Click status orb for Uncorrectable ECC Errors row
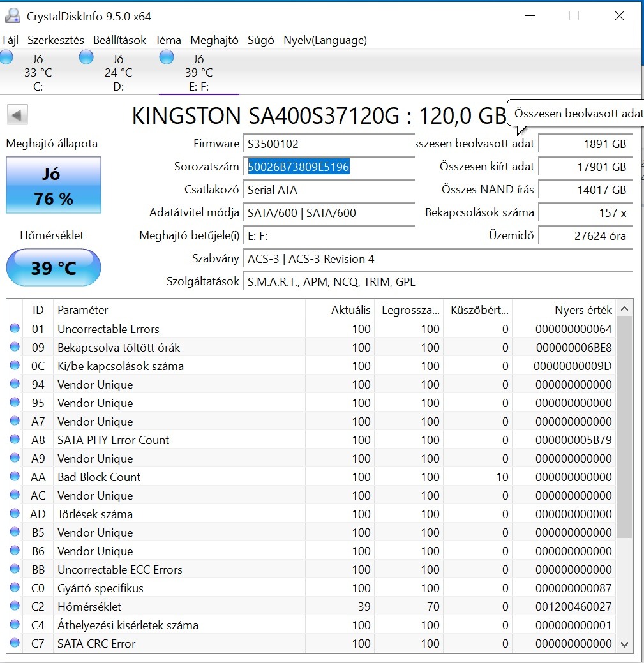Image resolution: width=644 pixels, height=663 pixels. 15,569
